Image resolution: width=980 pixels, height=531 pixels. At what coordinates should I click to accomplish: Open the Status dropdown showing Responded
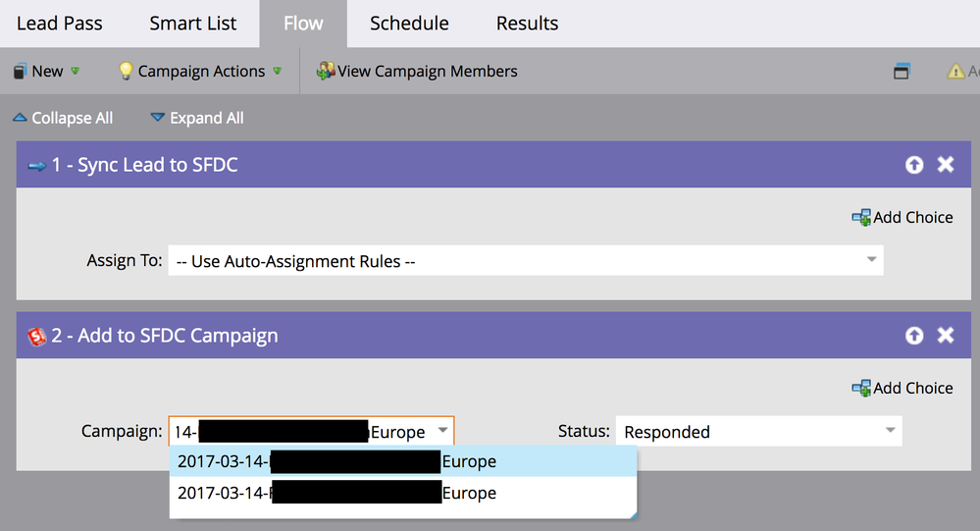coord(758,431)
